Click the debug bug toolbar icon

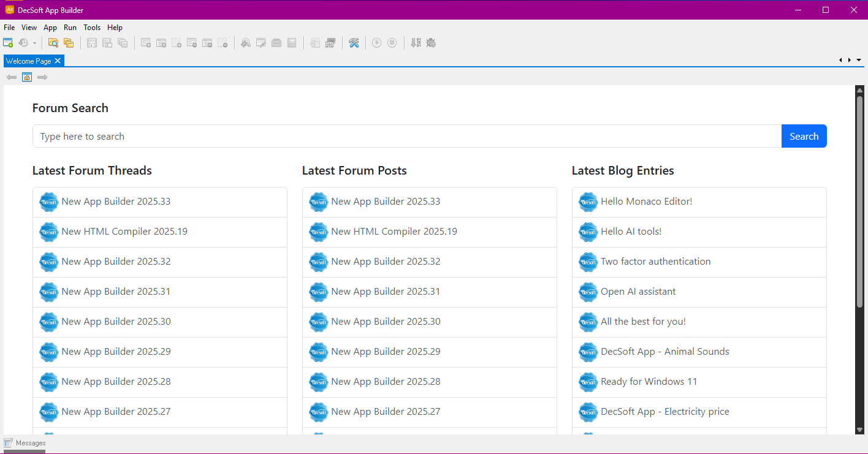[x=431, y=43]
